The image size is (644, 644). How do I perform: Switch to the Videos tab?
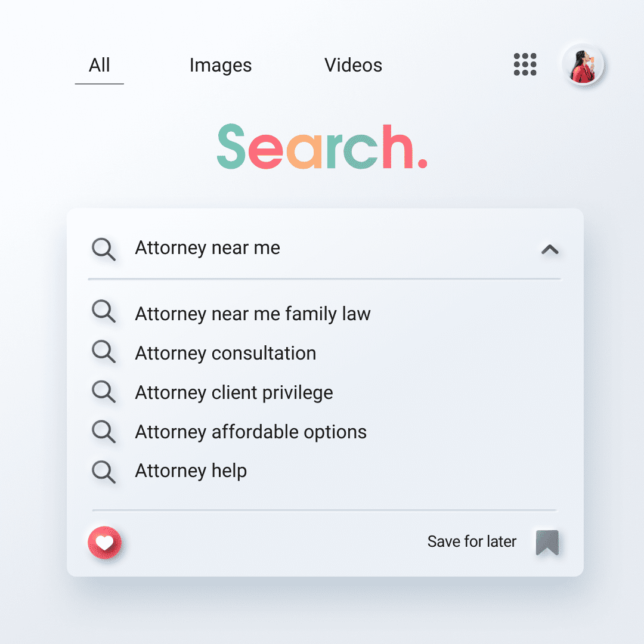coord(353,66)
